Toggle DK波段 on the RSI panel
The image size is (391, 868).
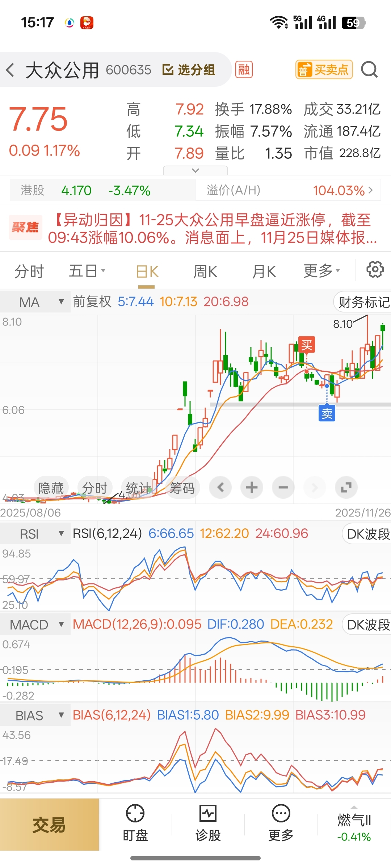click(x=367, y=534)
